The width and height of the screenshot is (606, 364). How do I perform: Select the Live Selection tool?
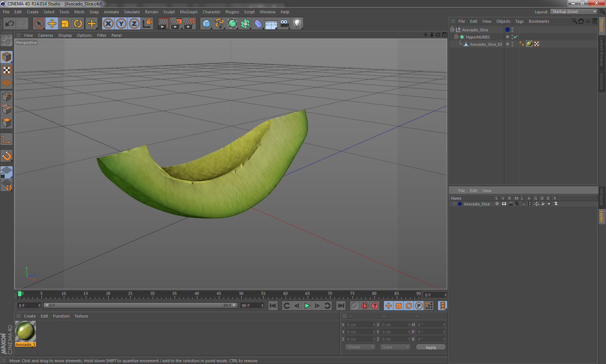pyautogui.click(x=39, y=24)
